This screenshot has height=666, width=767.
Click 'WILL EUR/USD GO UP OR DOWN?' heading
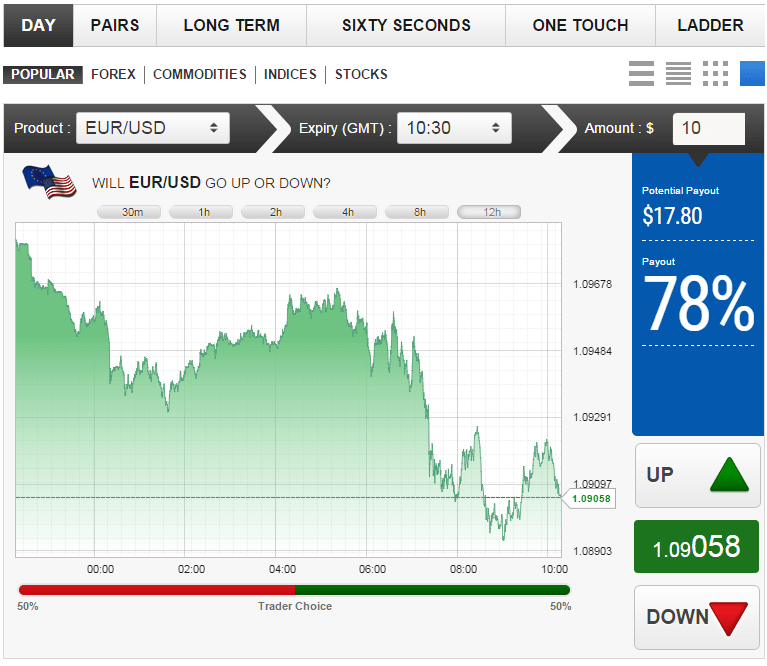click(x=211, y=183)
